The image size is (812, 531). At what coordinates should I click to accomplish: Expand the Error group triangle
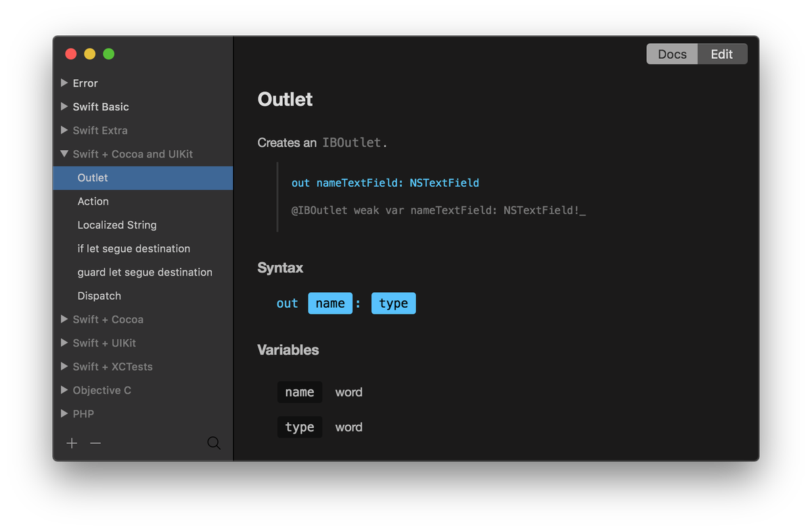coord(64,83)
